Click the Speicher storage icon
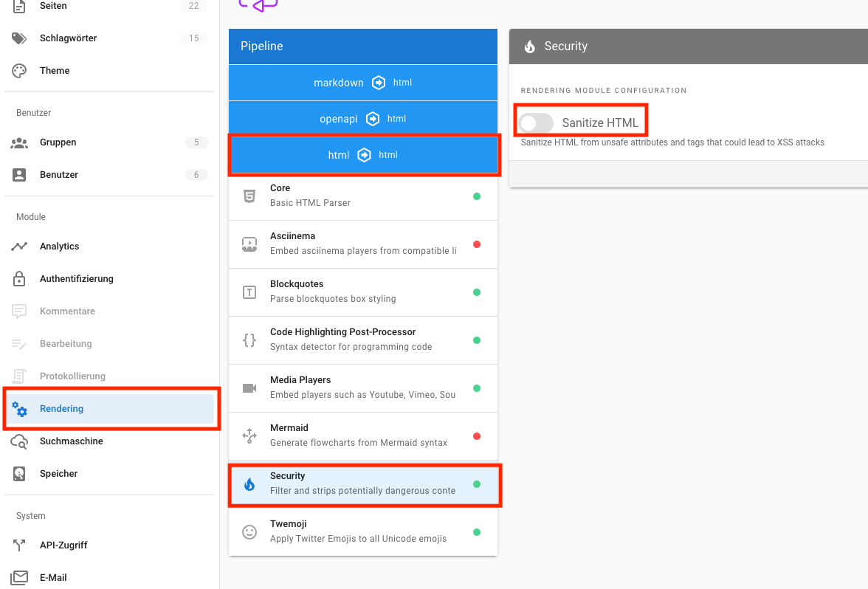 pos(19,474)
